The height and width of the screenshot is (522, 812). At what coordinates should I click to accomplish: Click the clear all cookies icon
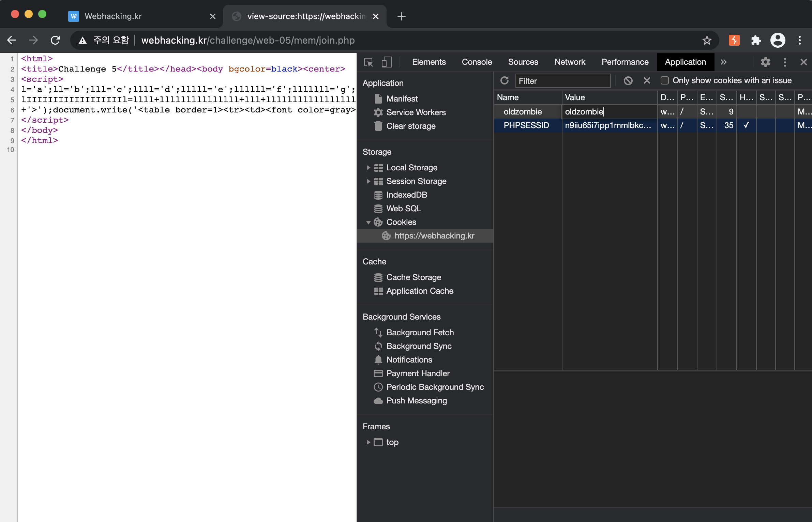pyautogui.click(x=628, y=80)
